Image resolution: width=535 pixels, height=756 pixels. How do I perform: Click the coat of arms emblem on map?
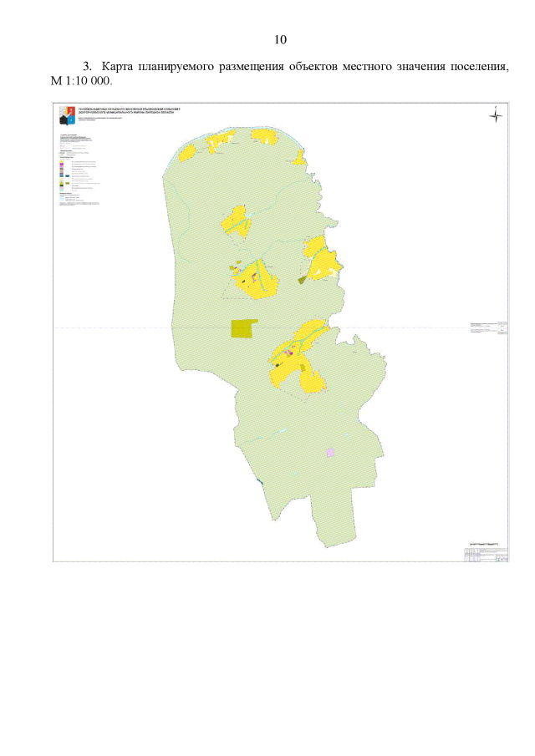click(x=65, y=116)
